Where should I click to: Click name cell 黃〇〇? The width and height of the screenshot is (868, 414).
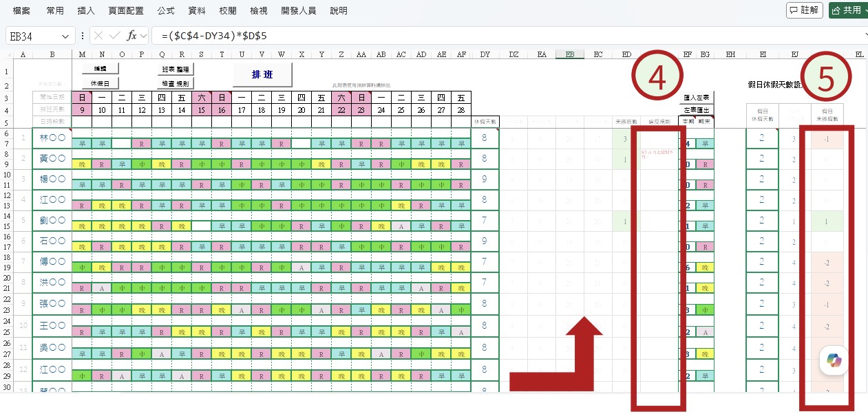click(52, 159)
